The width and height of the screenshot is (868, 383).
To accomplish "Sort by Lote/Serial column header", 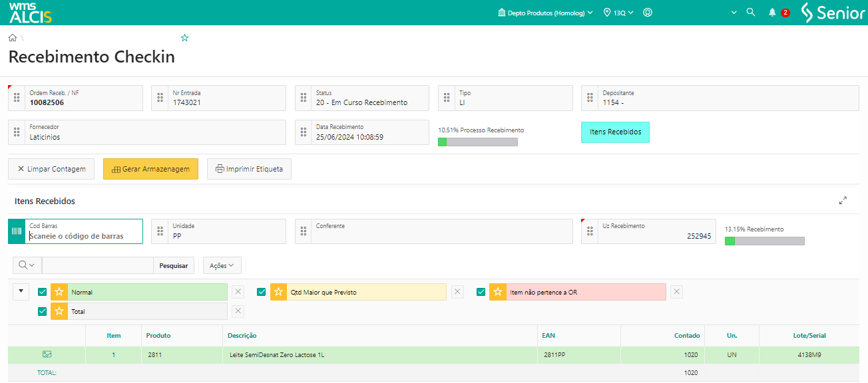I will coord(809,336).
